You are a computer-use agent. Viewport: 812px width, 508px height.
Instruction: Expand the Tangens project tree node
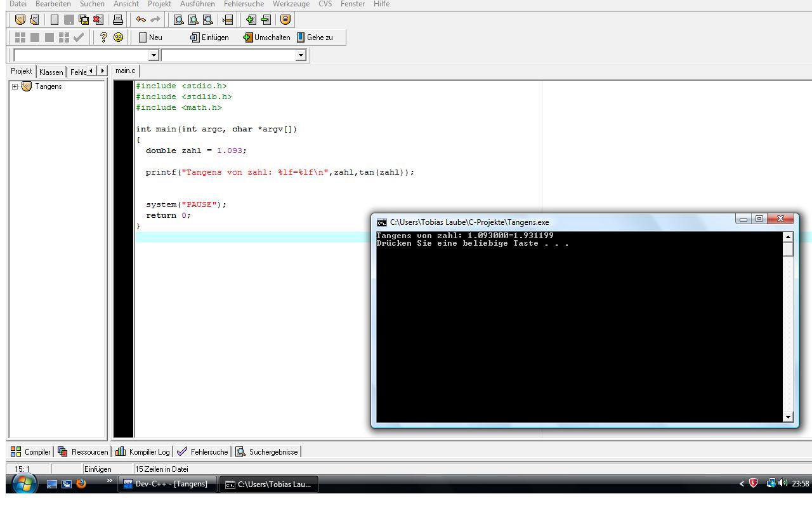pos(15,87)
